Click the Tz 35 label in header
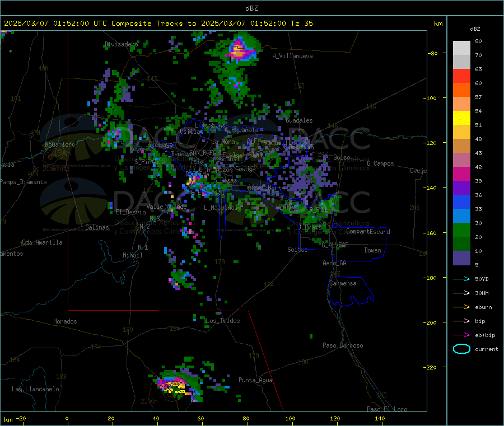 (x=301, y=24)
